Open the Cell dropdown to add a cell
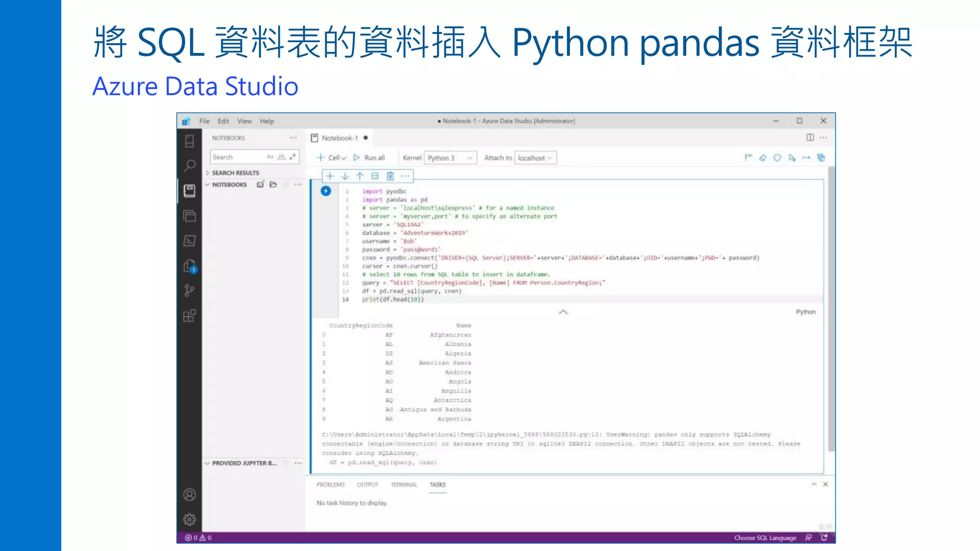Viewport: 980px width, 551px height. click(x=332, y=158)
